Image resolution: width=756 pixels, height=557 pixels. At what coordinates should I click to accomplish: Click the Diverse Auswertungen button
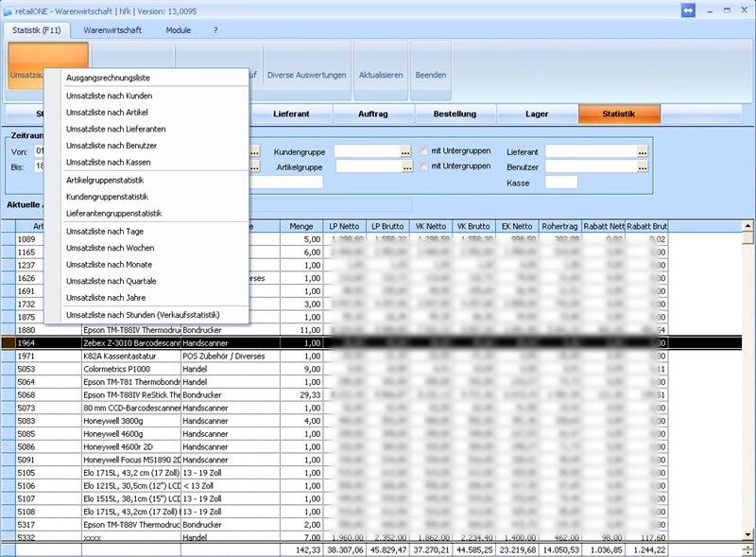307,75
